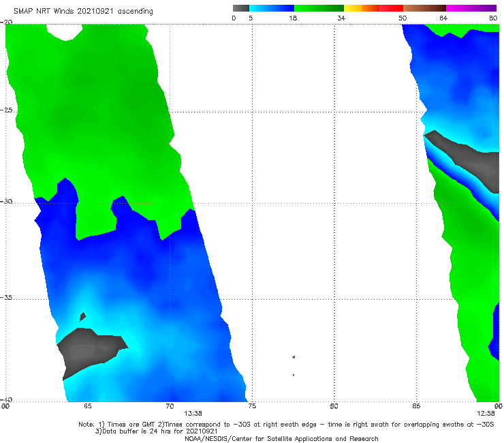This screenshot has height=443, width=504.
Task: Click the blue 5-18 colorbar segment
Action: [x=272, y=8]
